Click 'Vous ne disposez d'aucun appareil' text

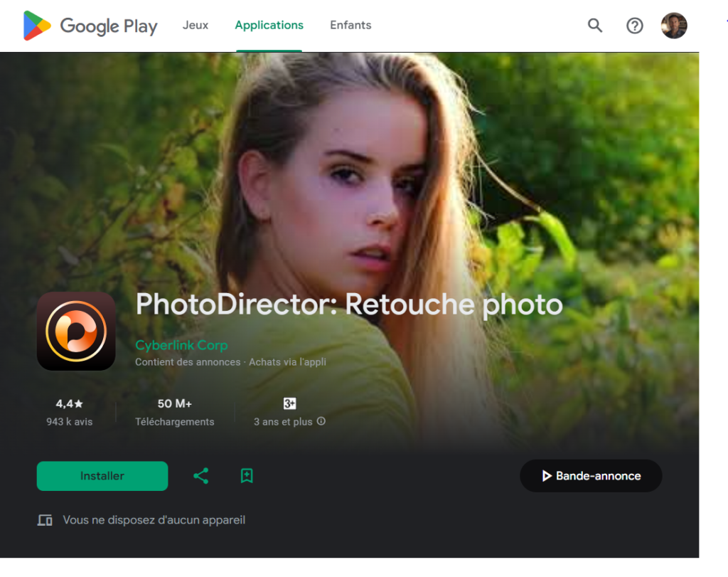(154, 520)
